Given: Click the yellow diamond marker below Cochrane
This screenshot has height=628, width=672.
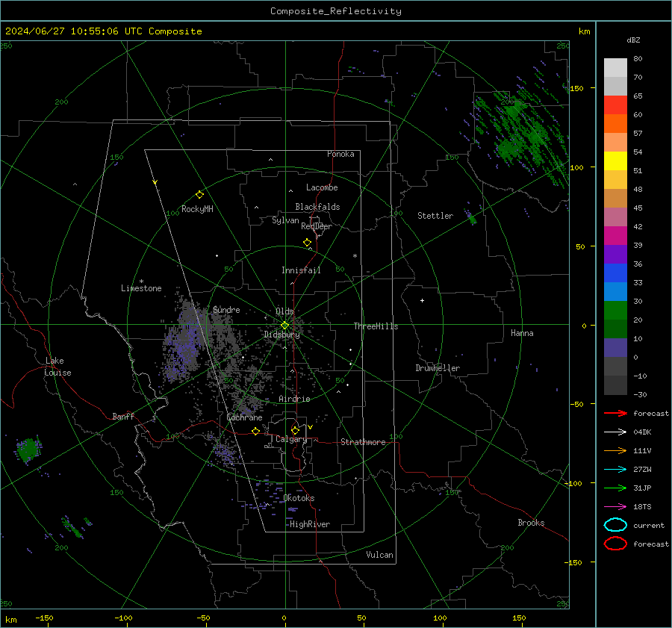Looking at the screenshot, I should tap(255, 432).
